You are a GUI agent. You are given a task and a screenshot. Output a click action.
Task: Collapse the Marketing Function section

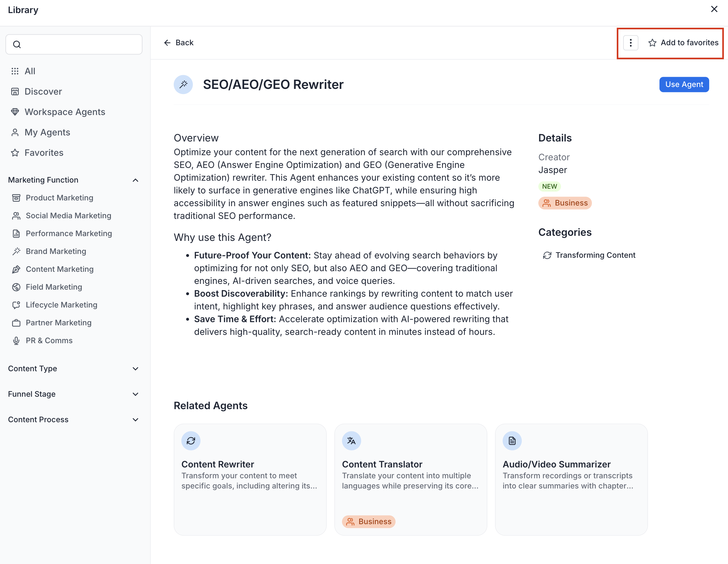point(135,180)
